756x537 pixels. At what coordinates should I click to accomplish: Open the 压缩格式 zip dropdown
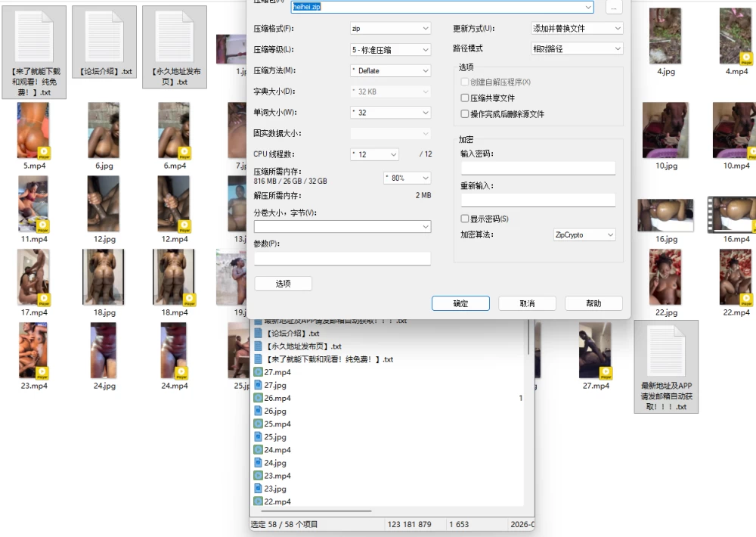click(x=391, y=29)
